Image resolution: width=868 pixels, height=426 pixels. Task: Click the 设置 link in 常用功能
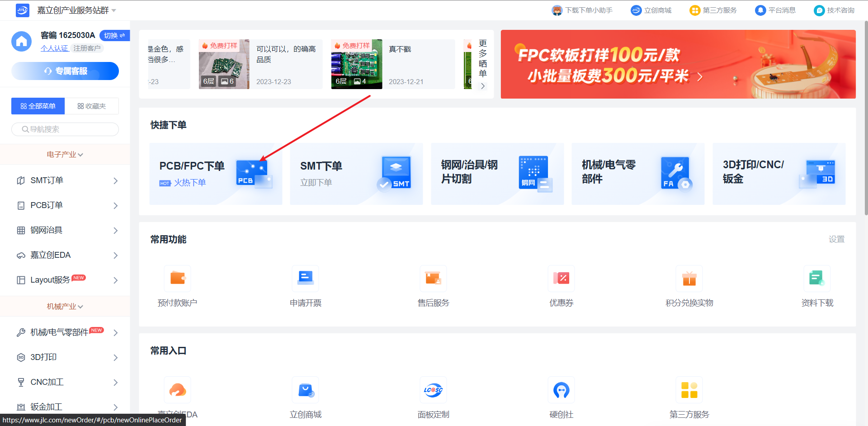tap(836, 239)
